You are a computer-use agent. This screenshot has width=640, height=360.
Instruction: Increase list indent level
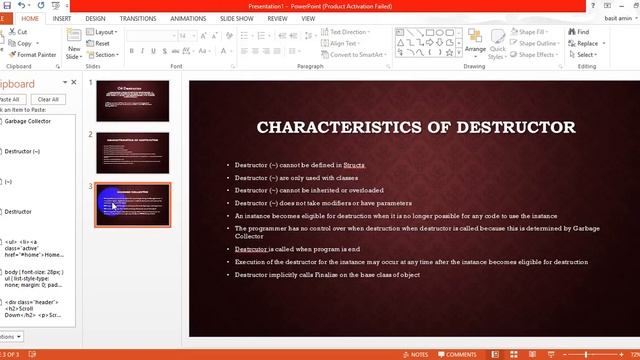[293, 36]
